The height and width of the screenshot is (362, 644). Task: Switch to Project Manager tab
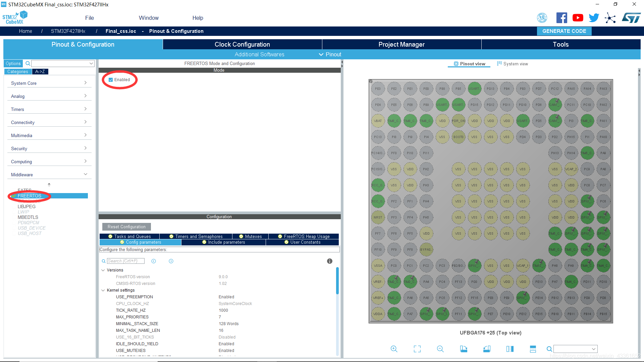(x=401, y=44)
